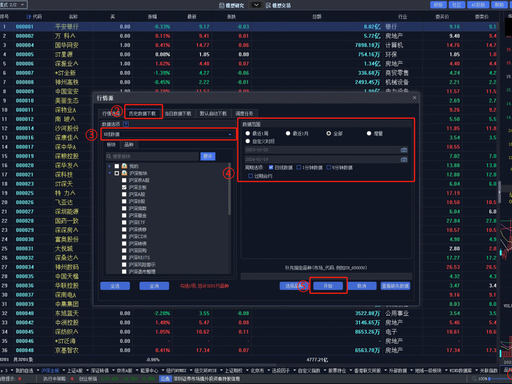The image size is (512, 384).
Task: Click the magnifier icon in the 搜索板块 box
Action: [x=109, y=156]
